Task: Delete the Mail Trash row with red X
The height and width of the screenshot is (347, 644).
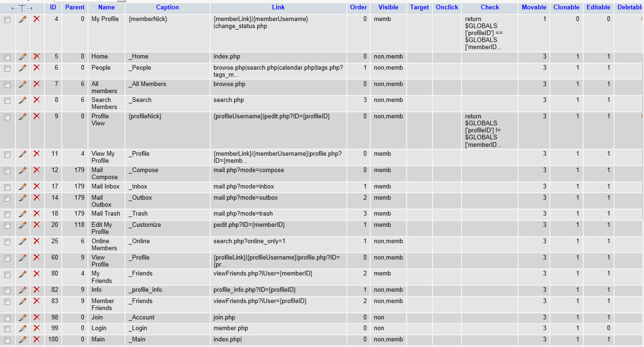Action: pyautogui.click(x=37, y=214)
